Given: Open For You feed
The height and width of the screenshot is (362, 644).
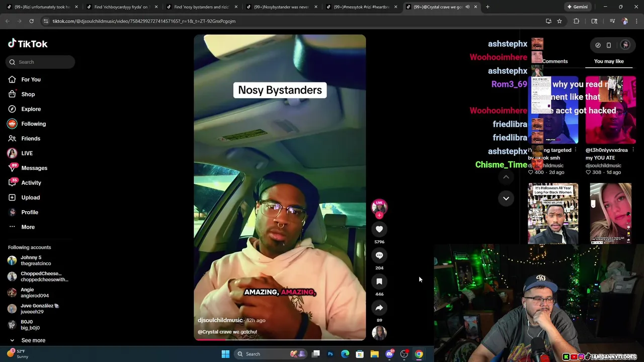Looking at the screenshot, I should coord(31,79).
